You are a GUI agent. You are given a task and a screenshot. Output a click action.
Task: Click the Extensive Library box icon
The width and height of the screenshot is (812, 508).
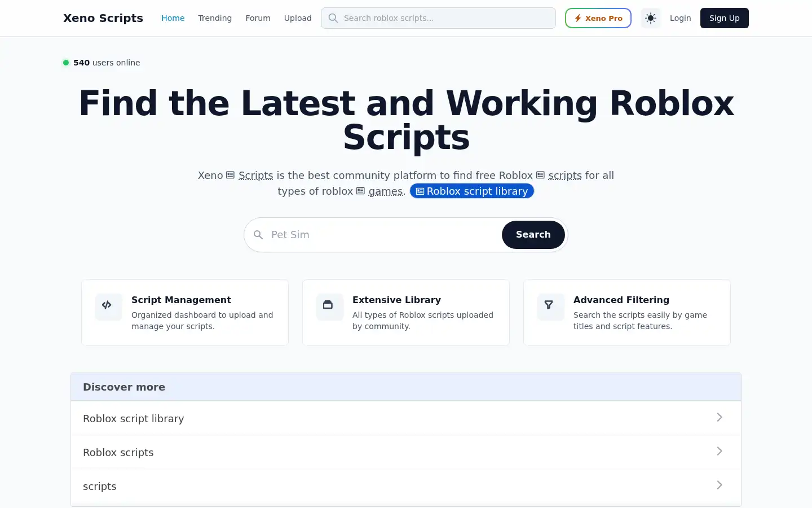[328, 305]
